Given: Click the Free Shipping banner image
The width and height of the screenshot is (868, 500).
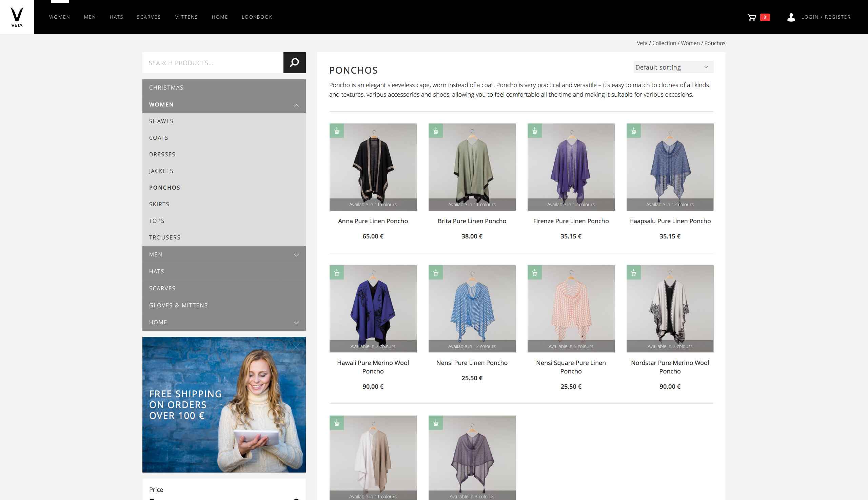Looking at the screenshot, I should pos(224,405).
